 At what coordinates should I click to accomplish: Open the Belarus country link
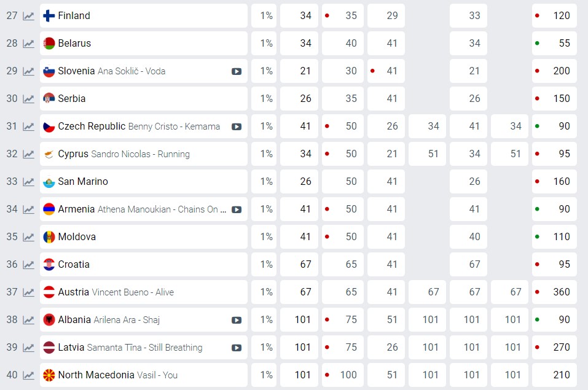[74, 44]
